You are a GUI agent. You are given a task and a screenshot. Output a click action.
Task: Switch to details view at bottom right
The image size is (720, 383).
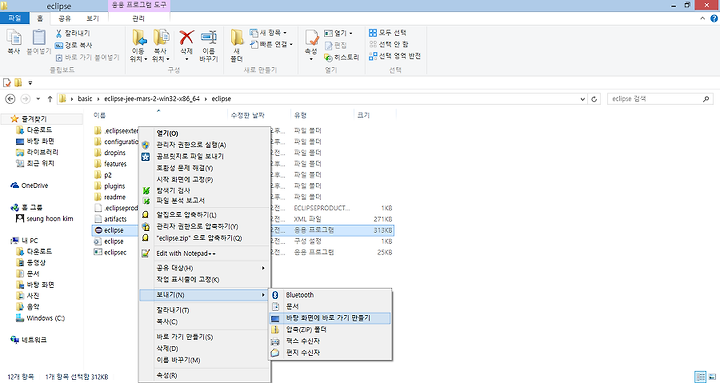pos(700,377)
